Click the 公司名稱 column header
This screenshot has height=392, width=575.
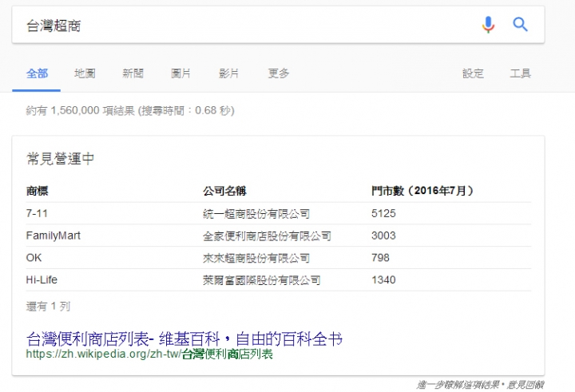point(224,191)
